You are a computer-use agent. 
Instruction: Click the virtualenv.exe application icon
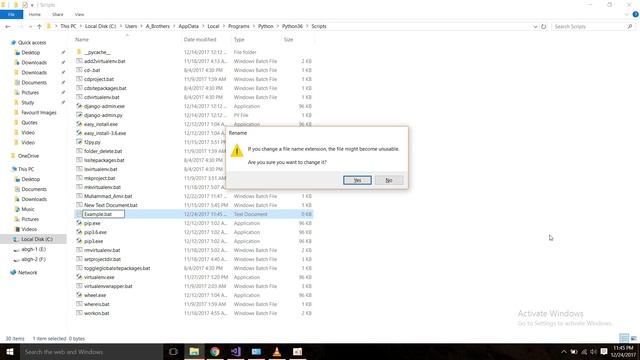(79, 277)
